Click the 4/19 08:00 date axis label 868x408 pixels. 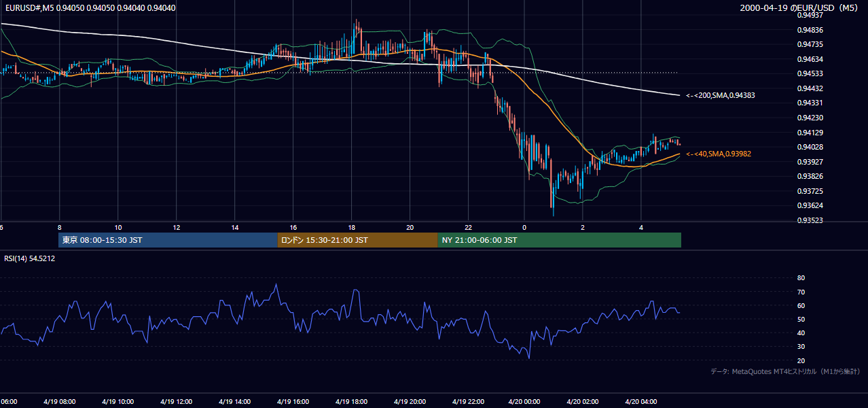point(59,402)
